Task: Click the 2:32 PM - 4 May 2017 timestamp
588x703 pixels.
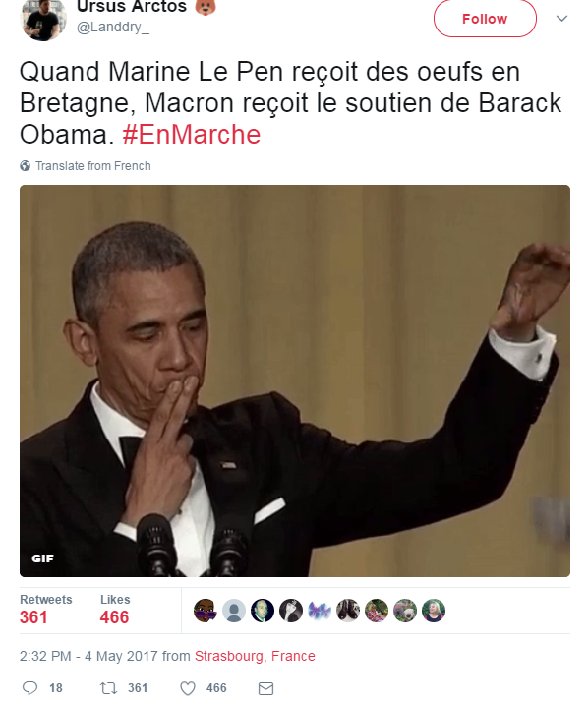Action: [x=88, y=656]
